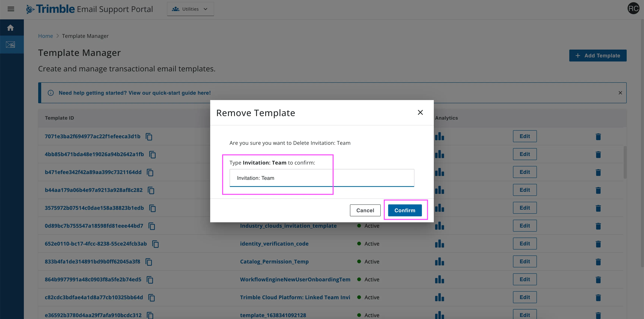644x319 pixels.
Task: Copy template ID b471efee342f42a89aa399c7321164dd
Action: [150, 172]
